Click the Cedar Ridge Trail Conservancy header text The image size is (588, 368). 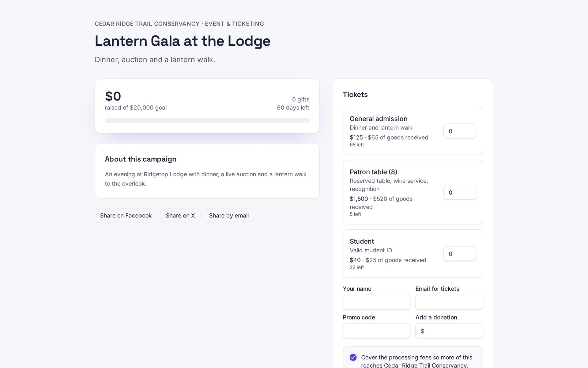[179, 24]
